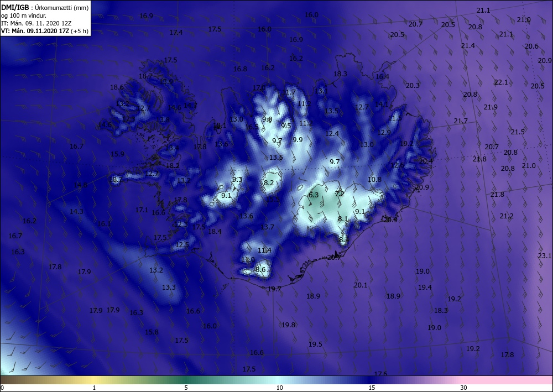Viewport: 553px width, 392px height.
Task: Click the value 13.3 on the map
Action: [169, 288]
